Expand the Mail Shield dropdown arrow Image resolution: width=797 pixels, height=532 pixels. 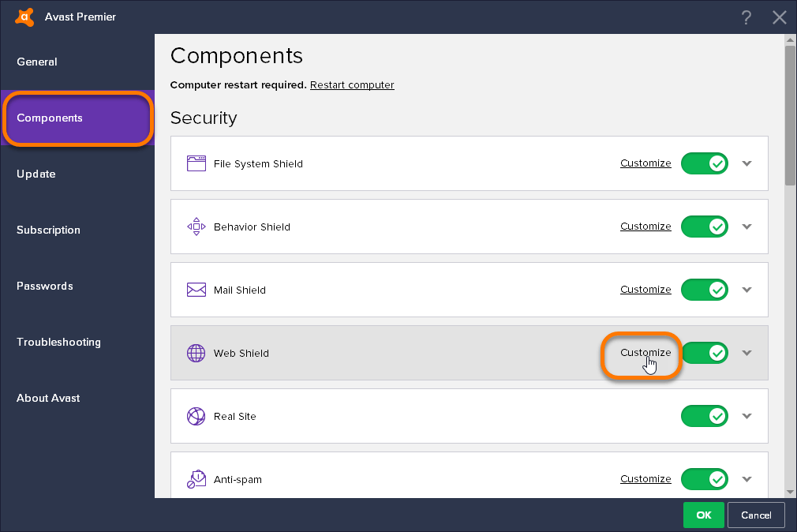tap(746, 290)
